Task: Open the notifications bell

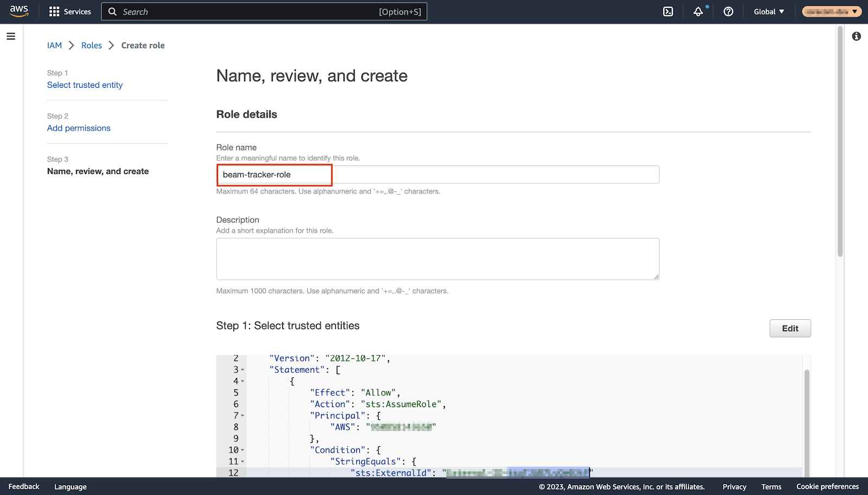Action: pyautogui.click(x=698, y=11)
